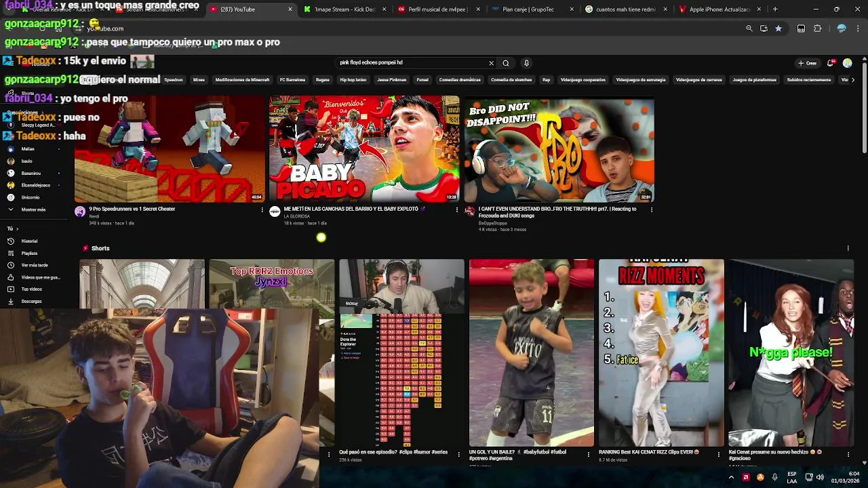Select the Rap filter chip
Viewport: 868px width, 488px height.
[x=546, y=80]
